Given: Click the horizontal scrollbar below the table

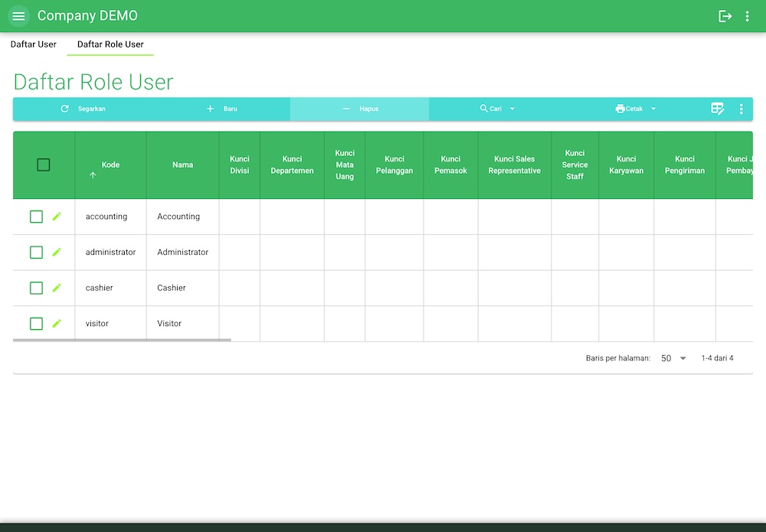Looking at the screenshot, I should [123, 339].
